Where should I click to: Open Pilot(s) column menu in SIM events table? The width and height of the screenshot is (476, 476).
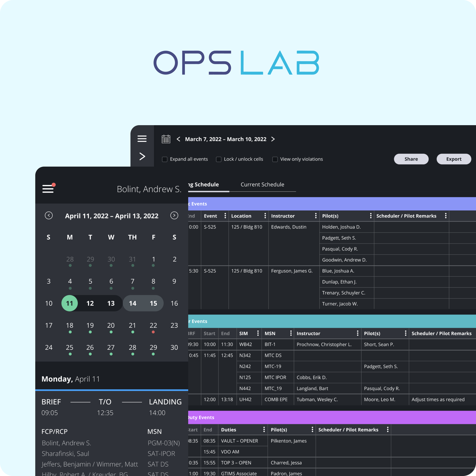[x=405, y=333]
